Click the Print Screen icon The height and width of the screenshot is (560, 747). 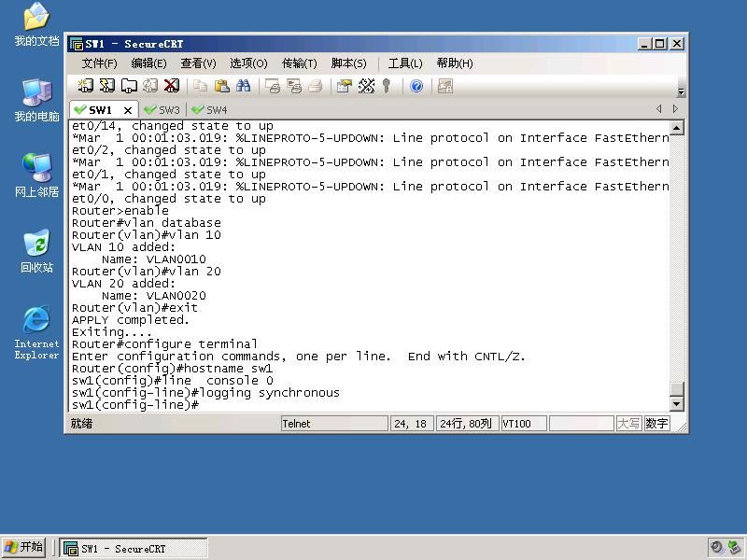click(x=273, y=86)
